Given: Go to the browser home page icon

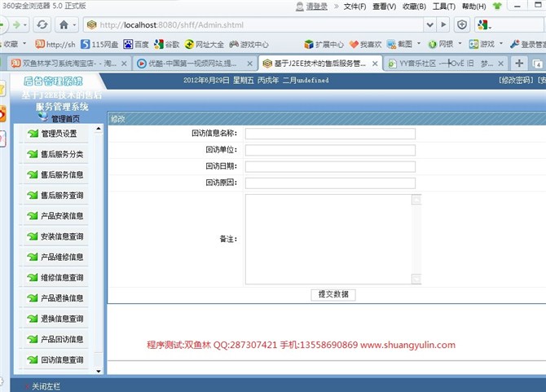Looking at the screenshot, I should 64,24.
